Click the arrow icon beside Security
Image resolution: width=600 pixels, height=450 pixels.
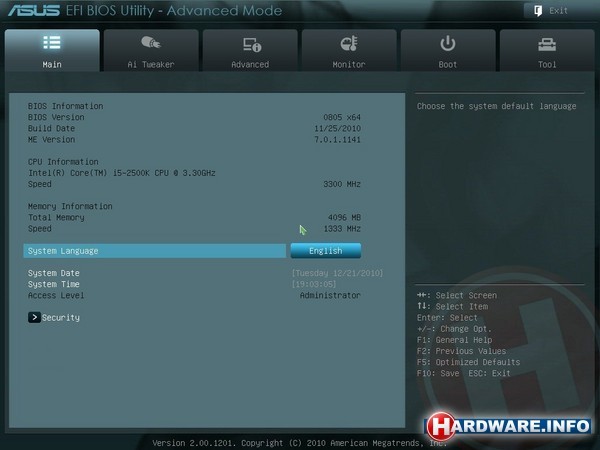[34, 317]
